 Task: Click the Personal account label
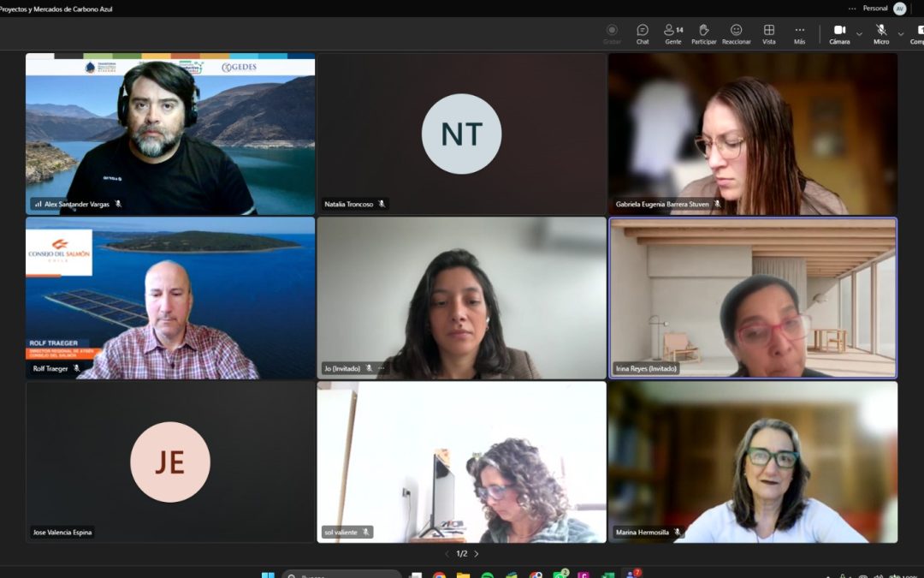tap(875, 9)
